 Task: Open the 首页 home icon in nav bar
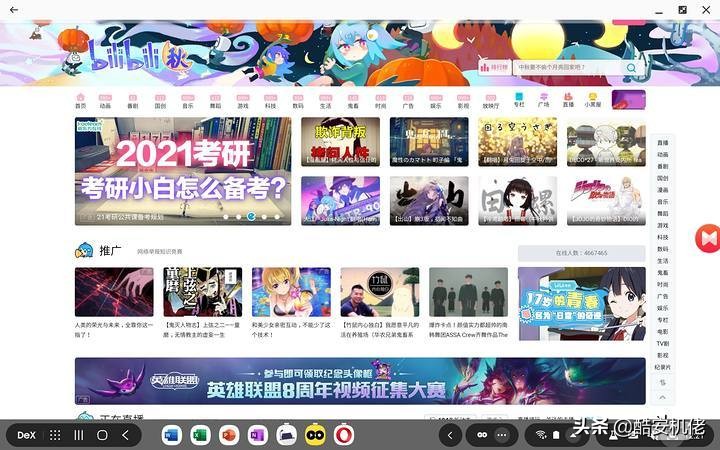tap(80, 101)
